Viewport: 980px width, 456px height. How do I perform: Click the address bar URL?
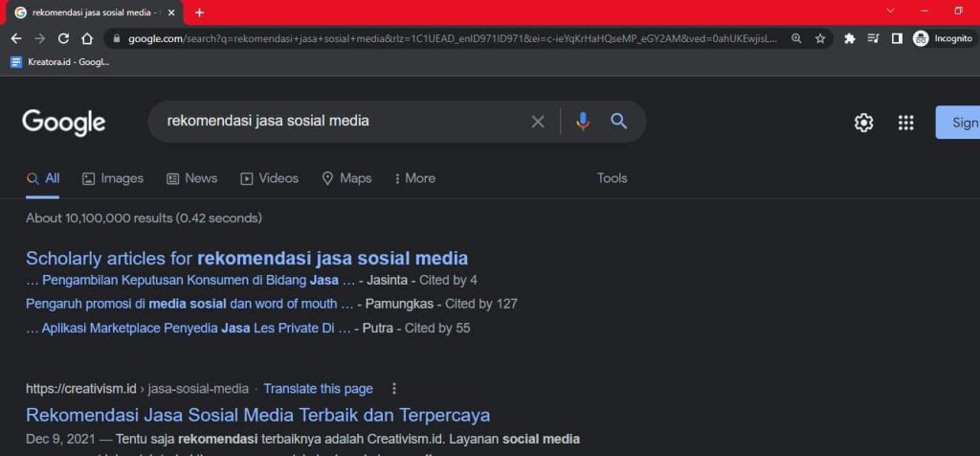coord(453,38)
